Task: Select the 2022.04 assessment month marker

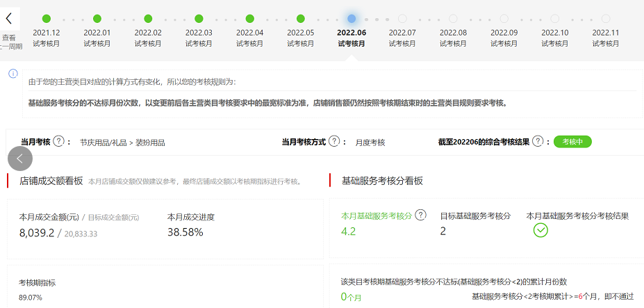Action: [x=249, y=19]
